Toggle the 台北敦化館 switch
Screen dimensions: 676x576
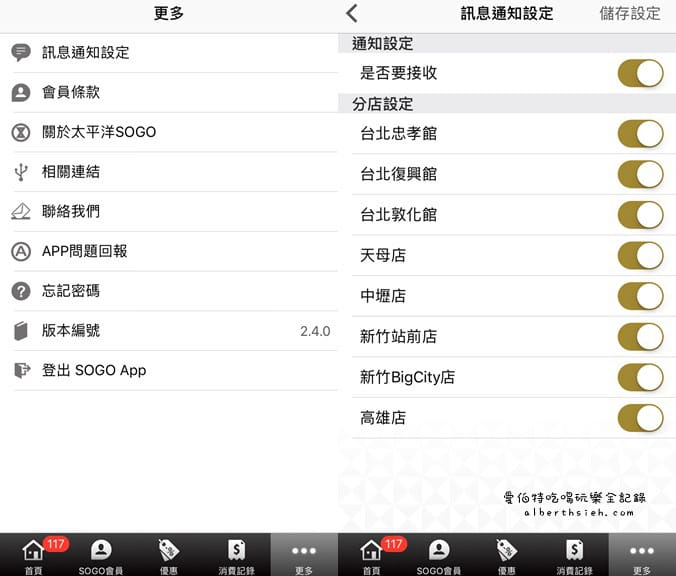tap(641, 215)
